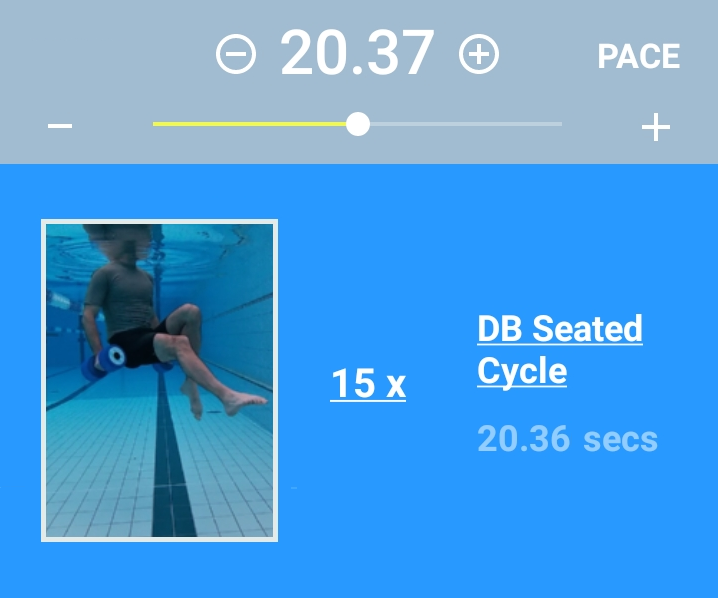Click yellow filled portion of pace slider
Image resolution: width=718 pixels, height=598 pixels.
click(x=250, y=124)
